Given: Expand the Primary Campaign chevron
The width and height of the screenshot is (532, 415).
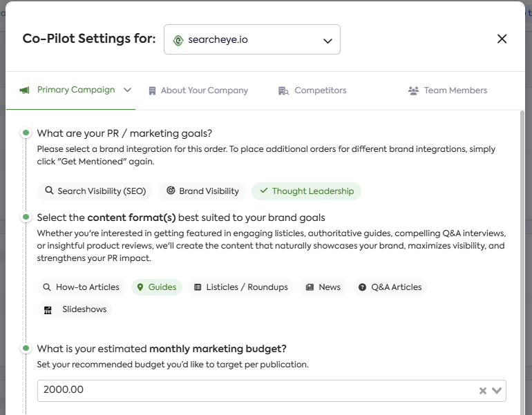Looking at the screenshot, I should (127, 90).
